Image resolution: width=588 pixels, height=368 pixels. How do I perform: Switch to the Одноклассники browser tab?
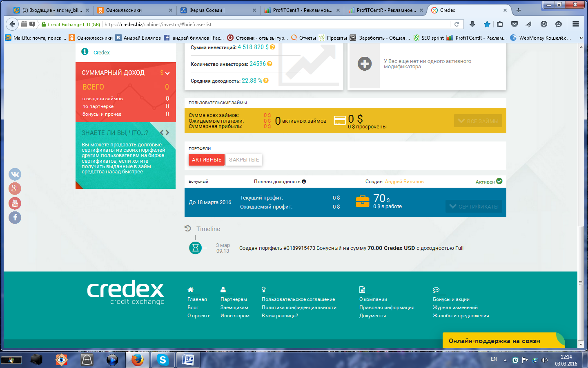[135, 10]
